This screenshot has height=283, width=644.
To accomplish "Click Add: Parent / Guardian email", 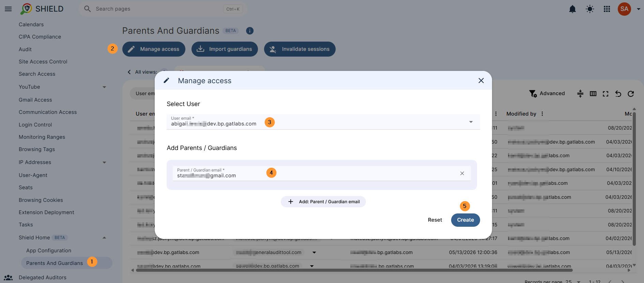I will (323, 202).
